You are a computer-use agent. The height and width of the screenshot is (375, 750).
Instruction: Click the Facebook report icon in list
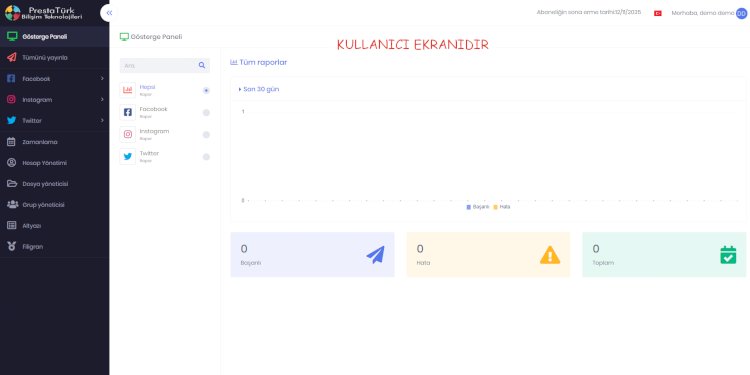128,112
